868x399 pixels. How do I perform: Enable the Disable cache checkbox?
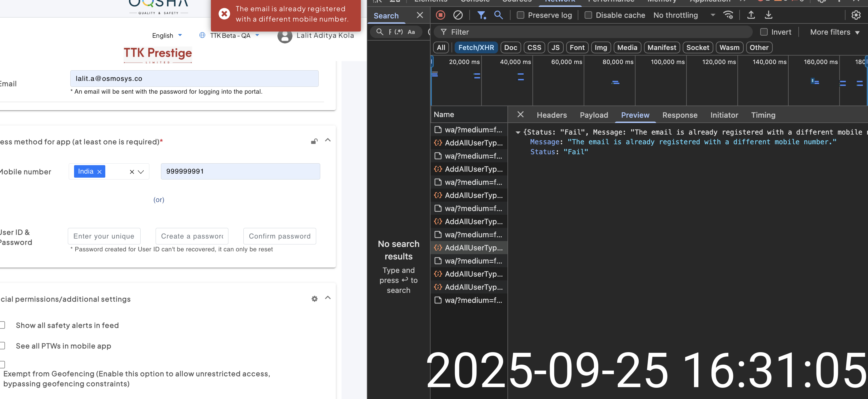click(588, 15)
